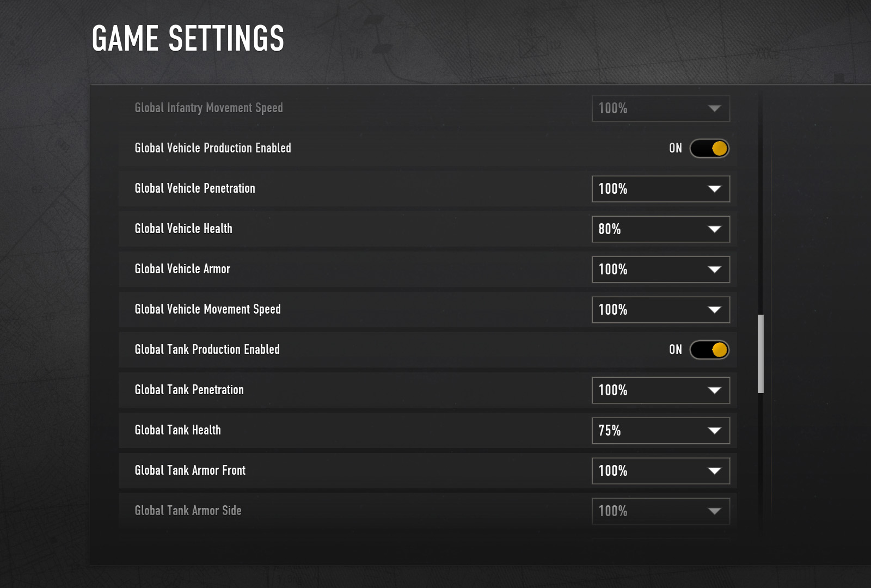Click the settings list scrollbar thumb

pyautogui.click(x=760, y=354)
